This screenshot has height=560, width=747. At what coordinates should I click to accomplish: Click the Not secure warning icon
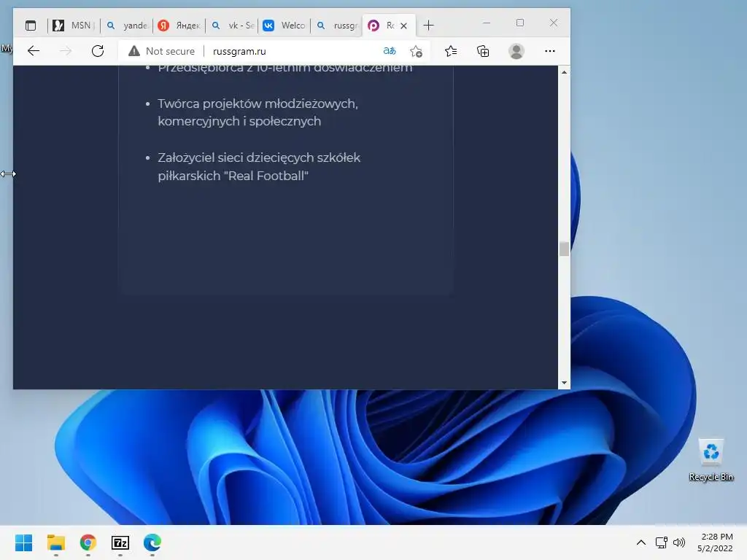point(134,51)
